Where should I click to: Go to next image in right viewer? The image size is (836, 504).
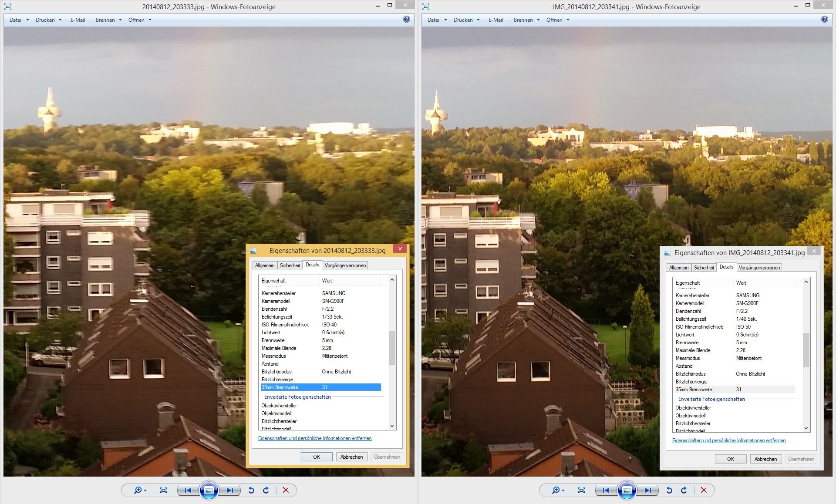[x=647, y=490]
